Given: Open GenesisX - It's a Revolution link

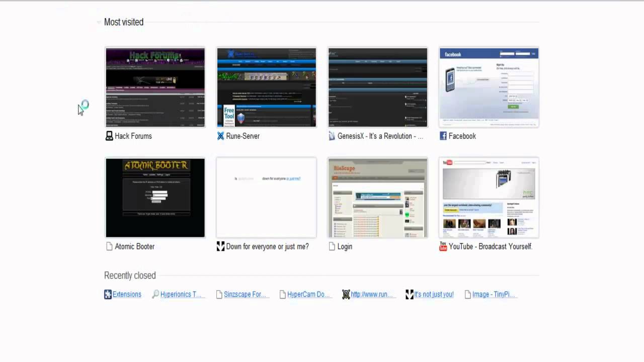Looking at the screenshot, I should coord(380,136).
